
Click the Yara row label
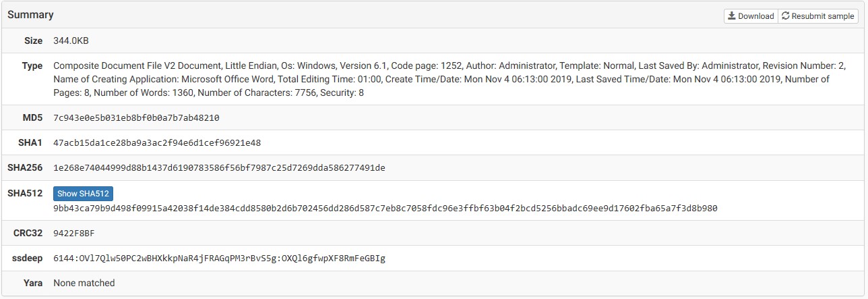click(32, 283)
